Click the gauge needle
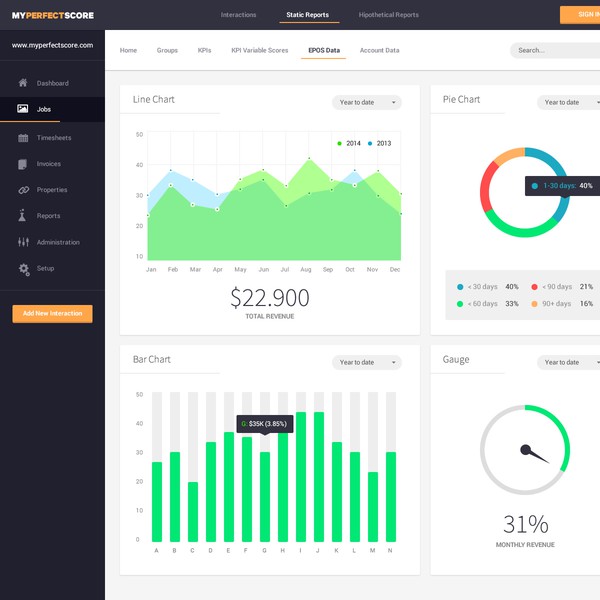The height and width of the screenshot is (600, 600). tap(534, 453)
